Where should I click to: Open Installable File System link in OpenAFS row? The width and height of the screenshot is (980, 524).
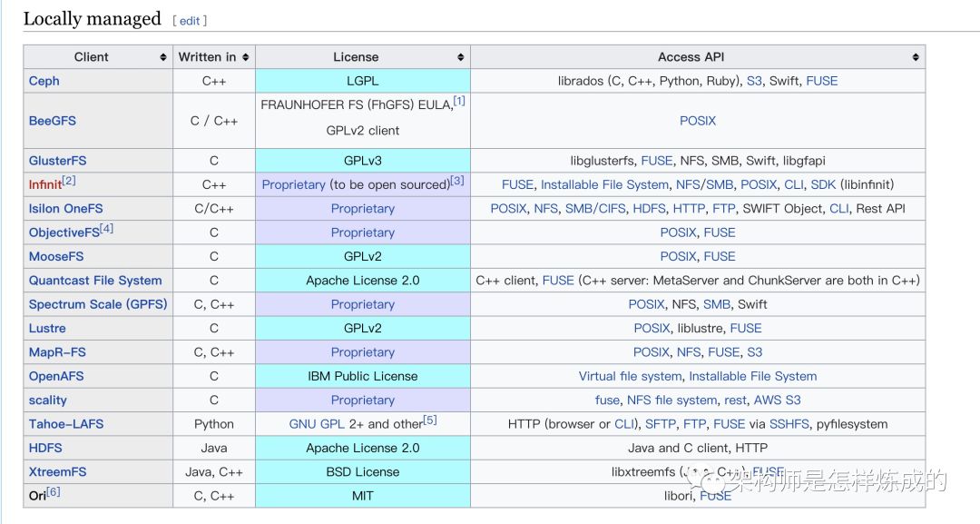tap(752, 376)
